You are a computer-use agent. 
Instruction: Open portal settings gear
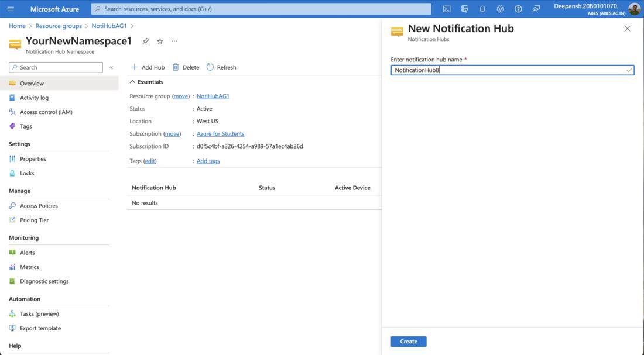click(500, 9)
